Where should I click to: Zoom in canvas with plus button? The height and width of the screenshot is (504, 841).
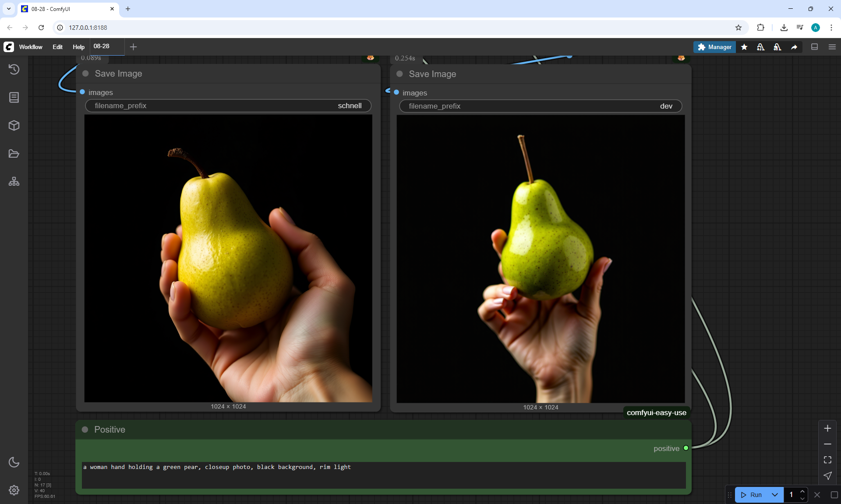tap(827, 428)
